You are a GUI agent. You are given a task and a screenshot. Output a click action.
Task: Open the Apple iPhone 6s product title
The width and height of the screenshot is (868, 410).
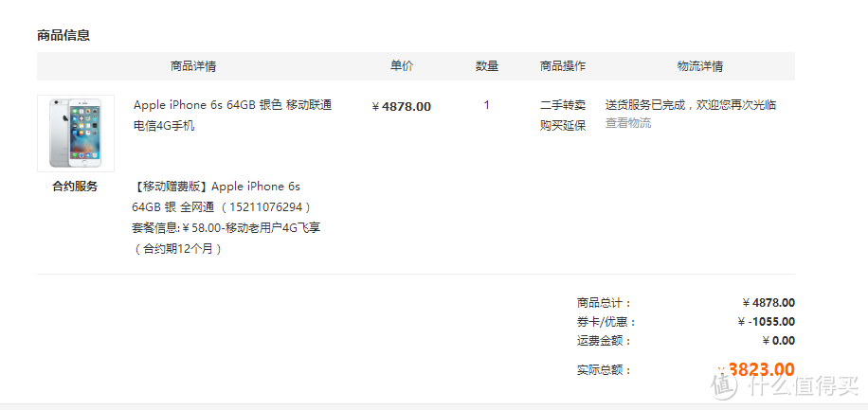click(232, 115)
